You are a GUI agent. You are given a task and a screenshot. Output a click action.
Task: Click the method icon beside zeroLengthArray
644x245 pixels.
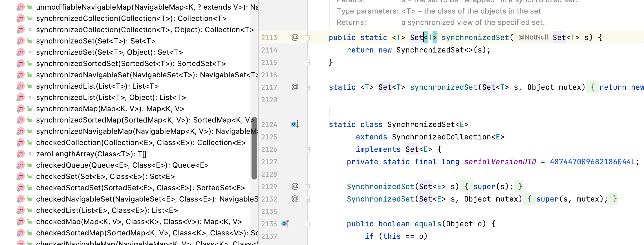tap(21, 154)
